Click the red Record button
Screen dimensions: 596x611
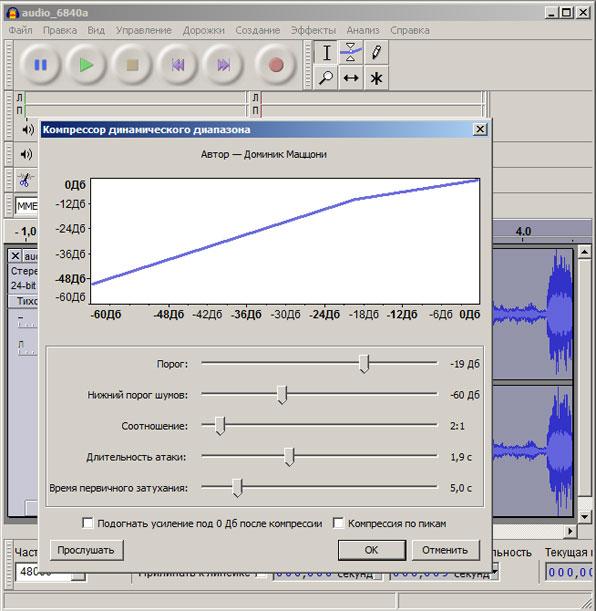pyautogui.click(x=276, y=65)
